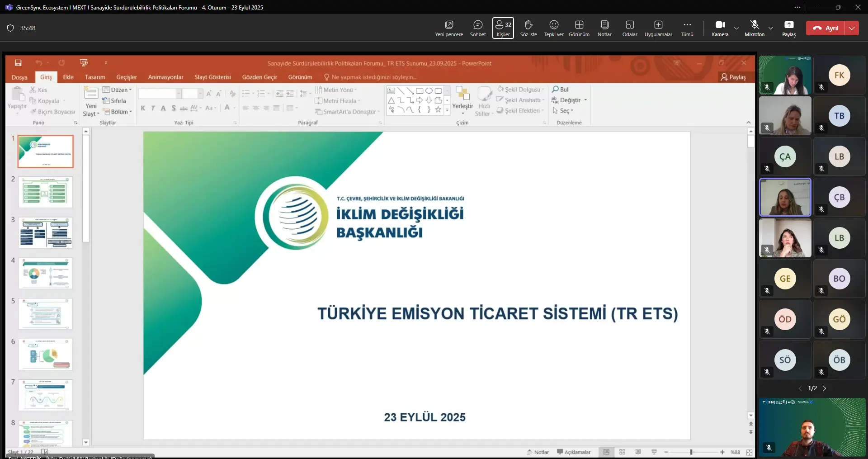Open Notlar notes pane in status bar
The height and width of the screenshot is (459, 868).
538,452
